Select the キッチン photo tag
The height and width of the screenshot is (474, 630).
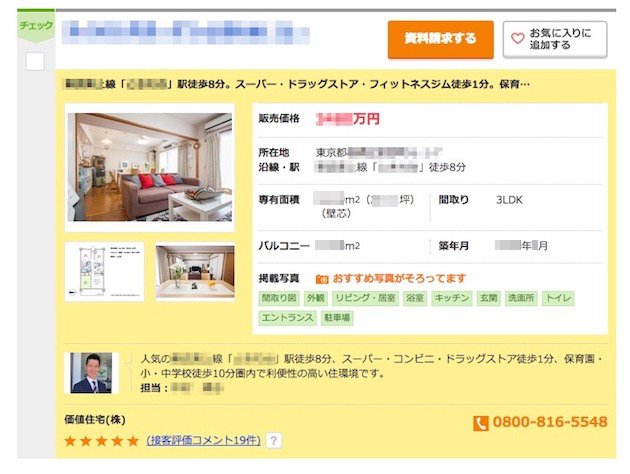pyautogui.click(x=452, y=298)
